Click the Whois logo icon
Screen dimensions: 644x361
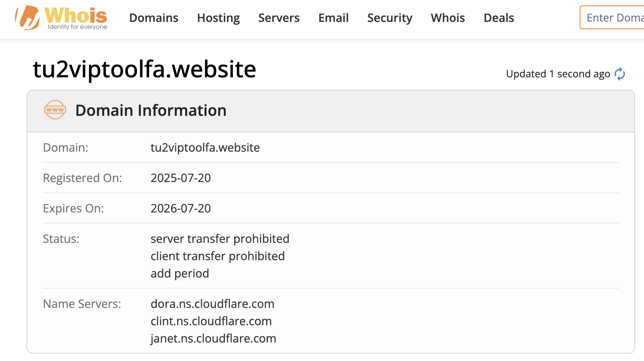[28, 18]
